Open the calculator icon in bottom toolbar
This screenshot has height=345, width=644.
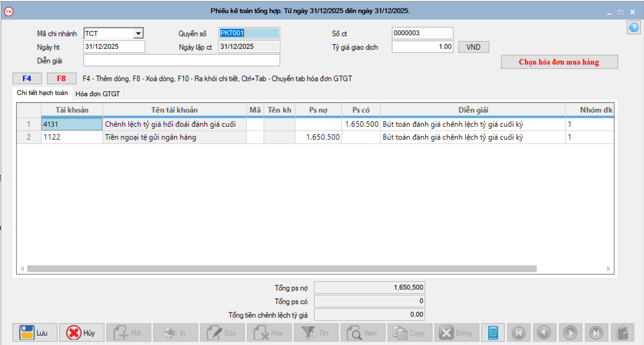(492, 333)
